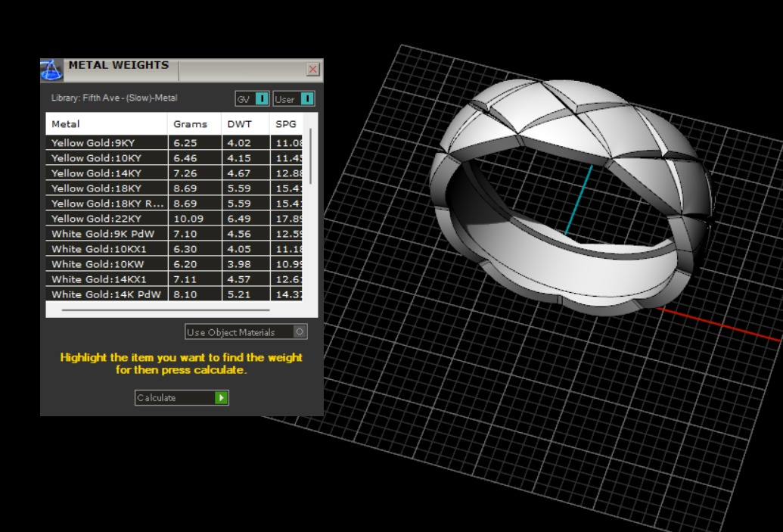Click the red X-axis line on the grid
Screen dimensions: 783x532
pos(719,325)
